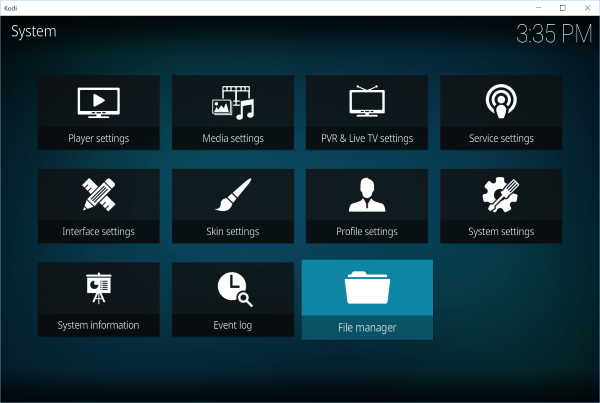This screenshot has height=403, width=600.
Task: Click the Skin settings paintbrush icon
Action: pos(232,195)
